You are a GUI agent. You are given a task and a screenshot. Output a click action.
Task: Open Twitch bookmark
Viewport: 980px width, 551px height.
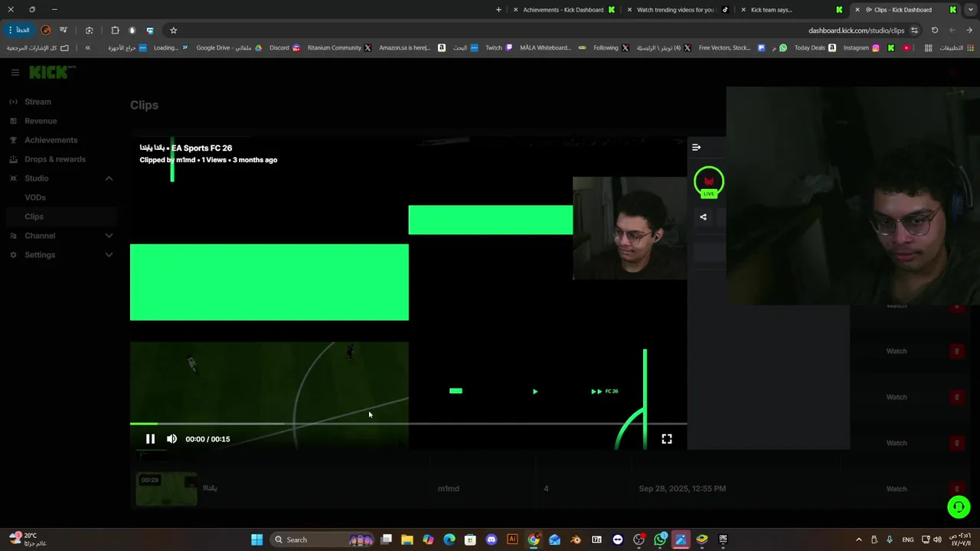(x=499, y=47)
